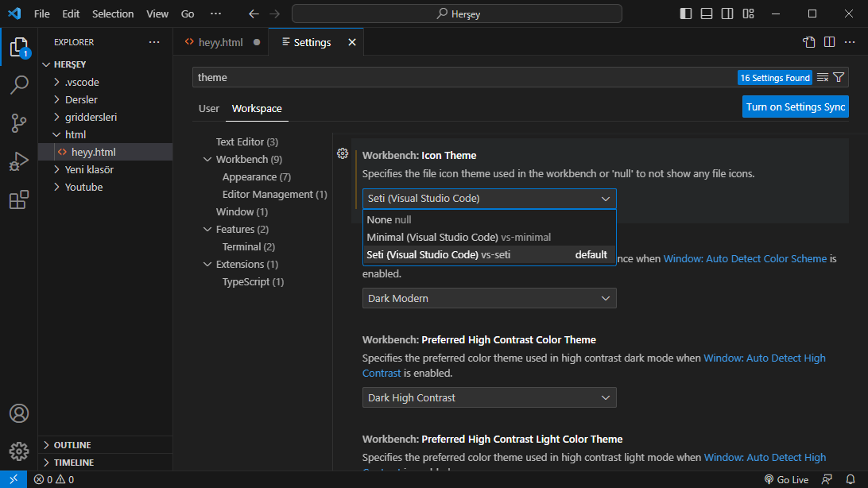
Task: Click Turn on Settings Sync button
Action: 795,107
